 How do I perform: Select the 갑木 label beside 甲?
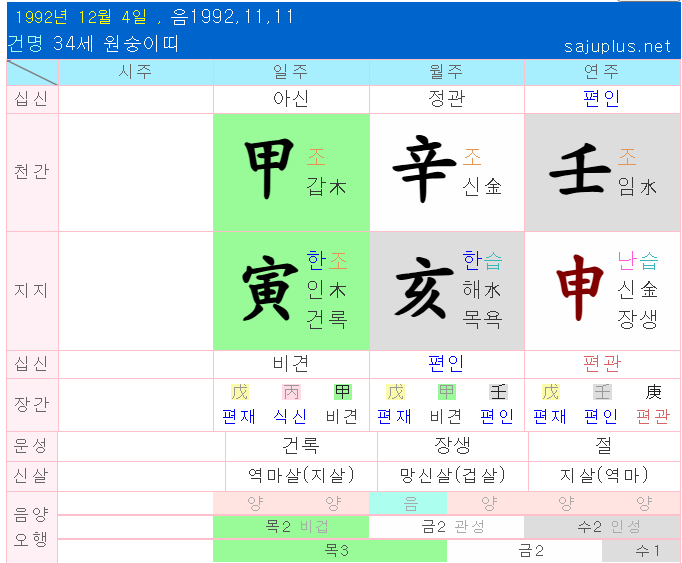pyautogui.click(x=327, y=187)
